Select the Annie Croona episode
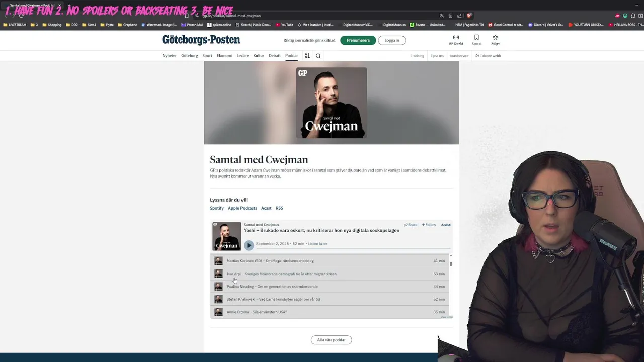The width and height of the screenshot is (644, 362). click(x=330, y=312)
